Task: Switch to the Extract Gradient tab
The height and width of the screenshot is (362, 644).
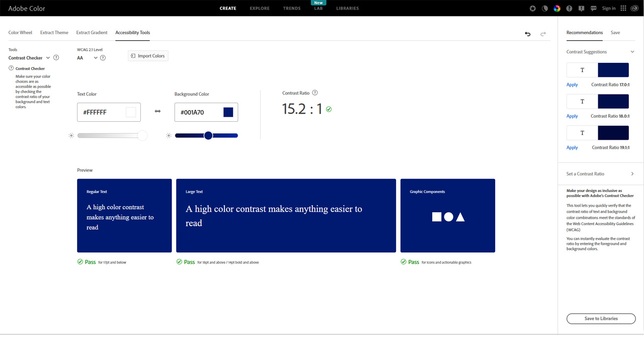Action: (x=92, y=33)
